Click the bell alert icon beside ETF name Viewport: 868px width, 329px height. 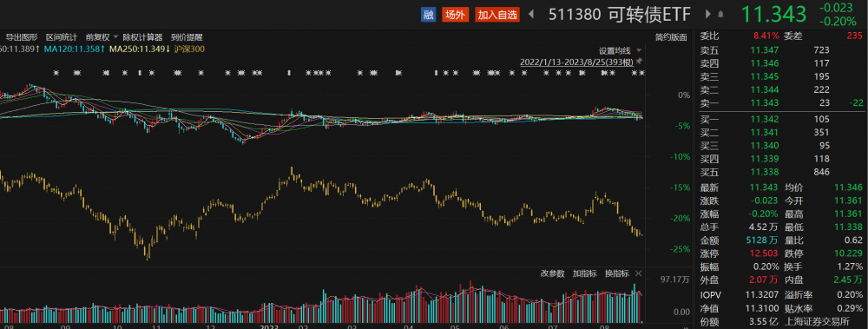[720, 15]
